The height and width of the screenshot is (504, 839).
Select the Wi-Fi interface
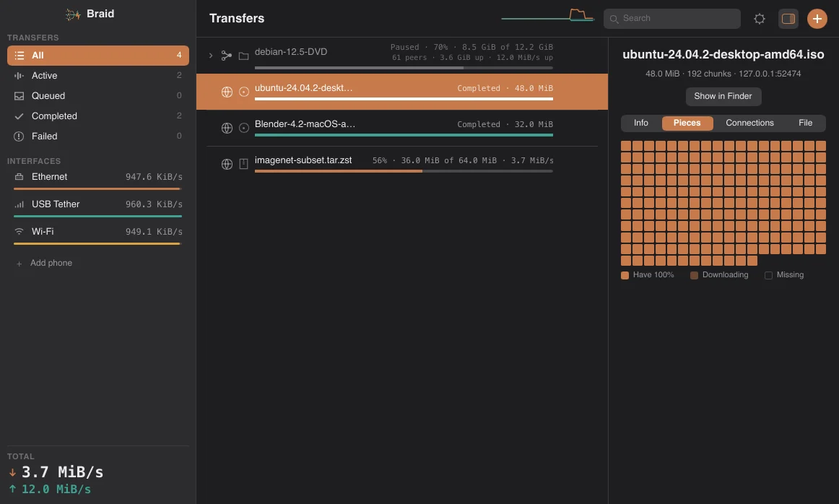click(x=98, y=234)
